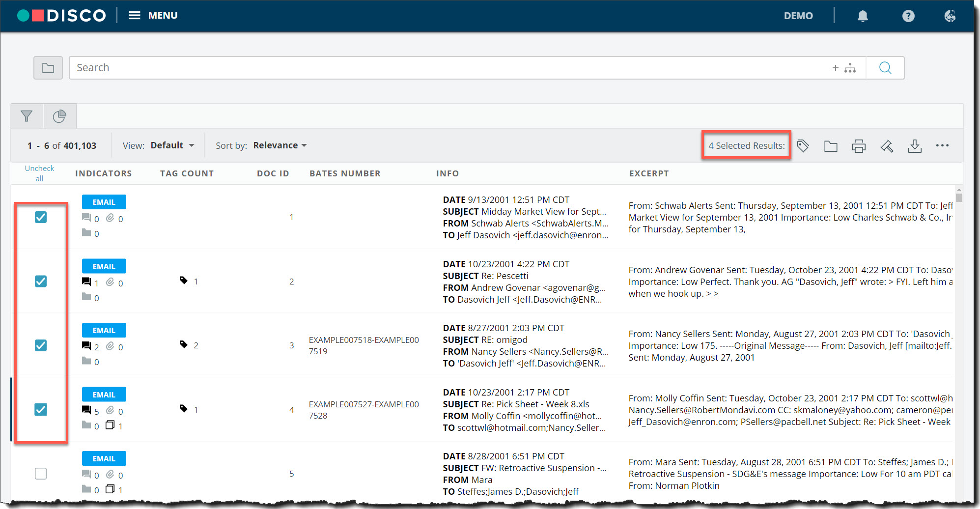Viewport: 980px width, 509px height.
Task: Open the help question mark icon
Action: [x=908, y=16]
